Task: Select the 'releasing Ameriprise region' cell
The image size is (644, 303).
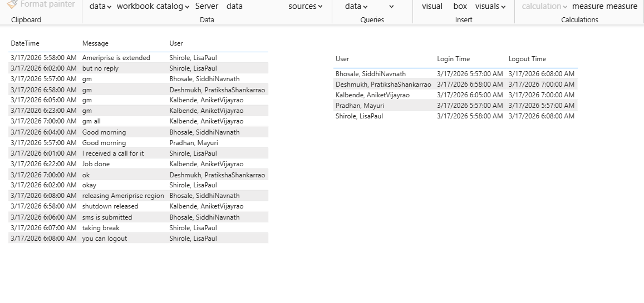Action: coord(123,196)
